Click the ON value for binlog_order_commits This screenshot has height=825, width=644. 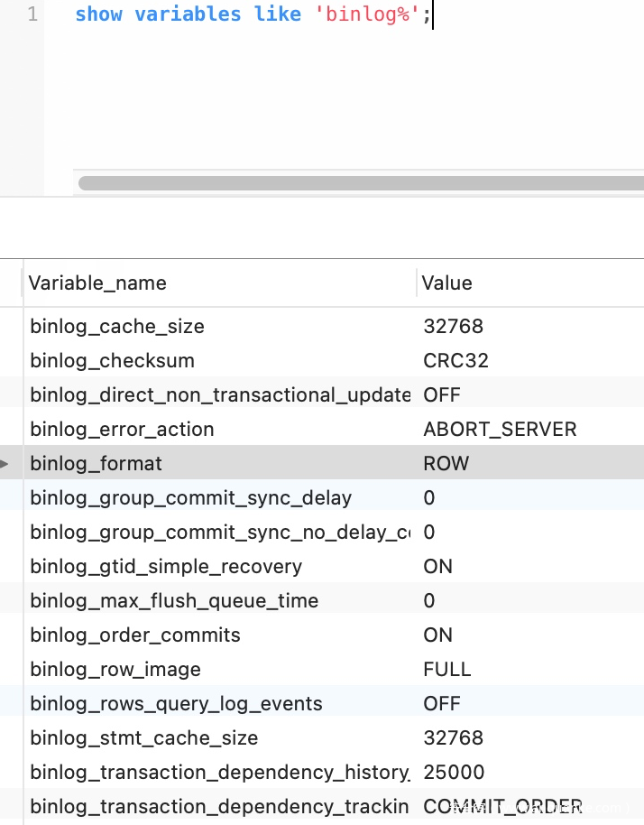[x=438, y=635]
